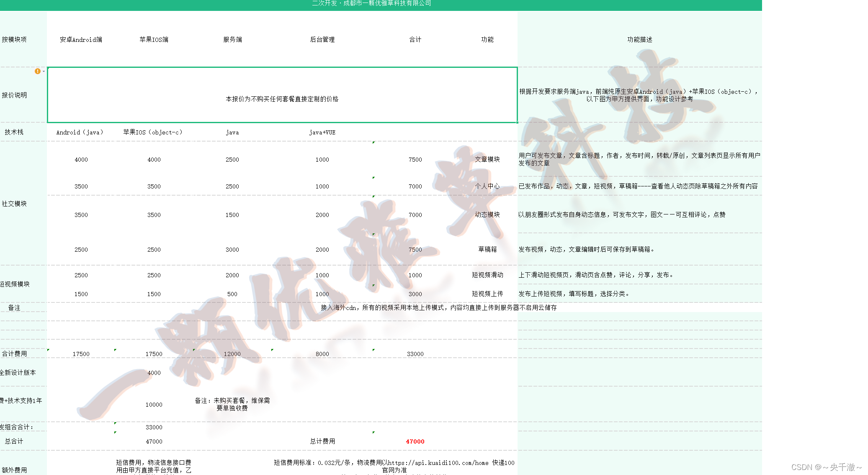Screen dimensions: 868x475
Task: Select the java+VUE tech stack cell
Action: (322, 132)
